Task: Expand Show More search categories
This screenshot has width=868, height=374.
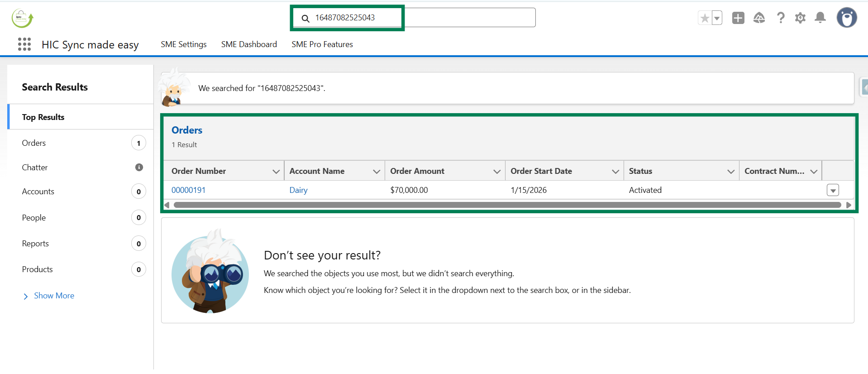Action: [48, 296]
